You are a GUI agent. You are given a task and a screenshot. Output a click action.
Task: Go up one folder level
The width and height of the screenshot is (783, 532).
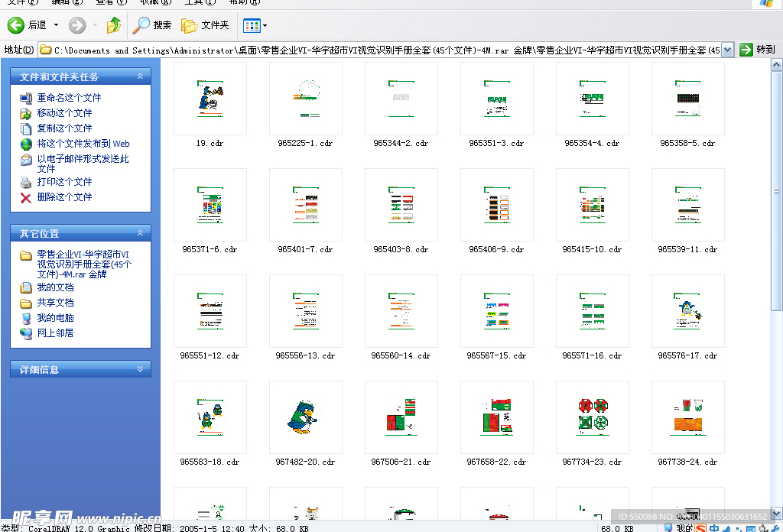[x=113, y=25]
